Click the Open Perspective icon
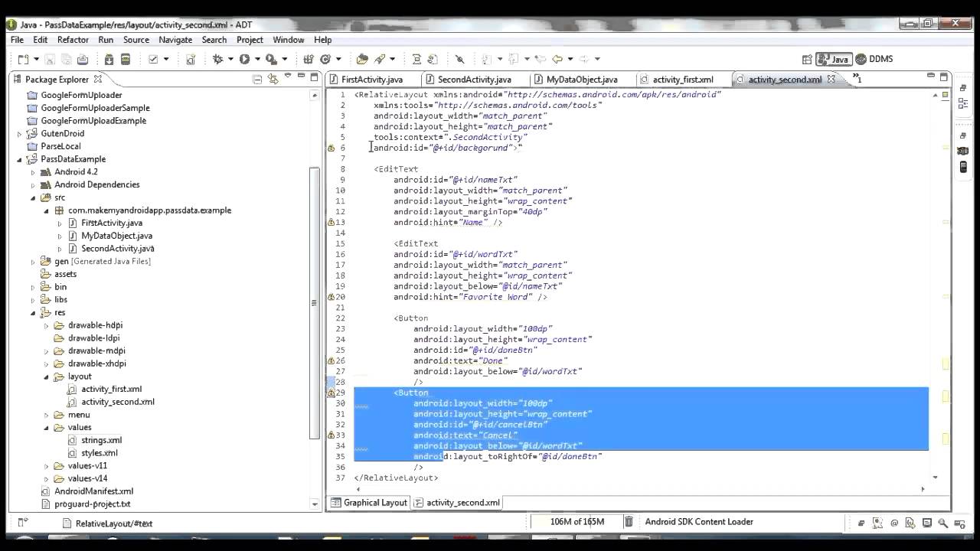The image size is (980, 551). [x=807, y=59]
